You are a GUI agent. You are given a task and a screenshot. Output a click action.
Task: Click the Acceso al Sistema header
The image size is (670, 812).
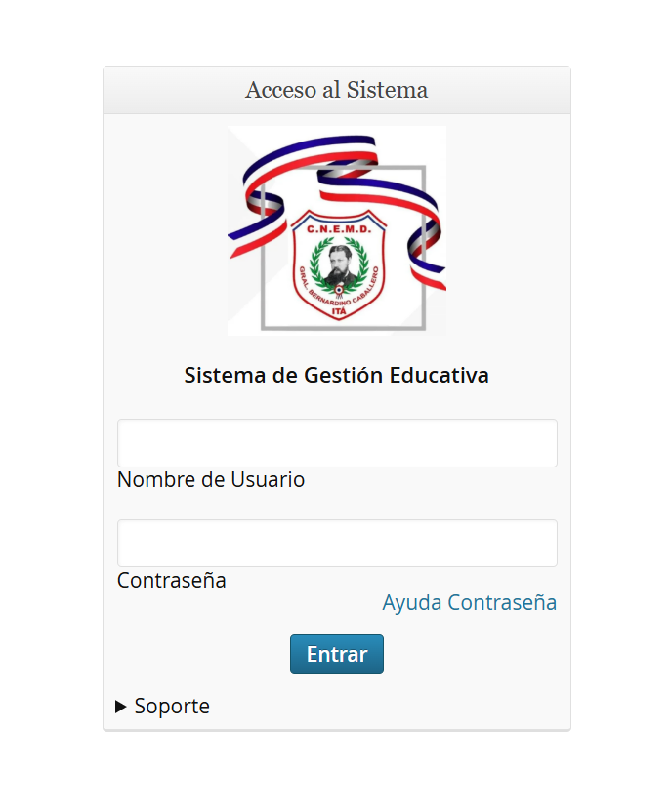click(x=337, y=91)
